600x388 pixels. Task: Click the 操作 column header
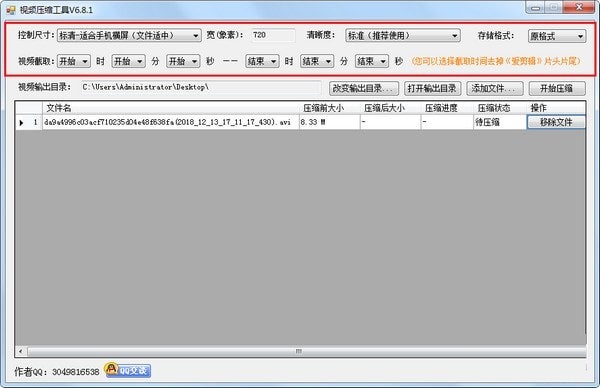point(556,108)
